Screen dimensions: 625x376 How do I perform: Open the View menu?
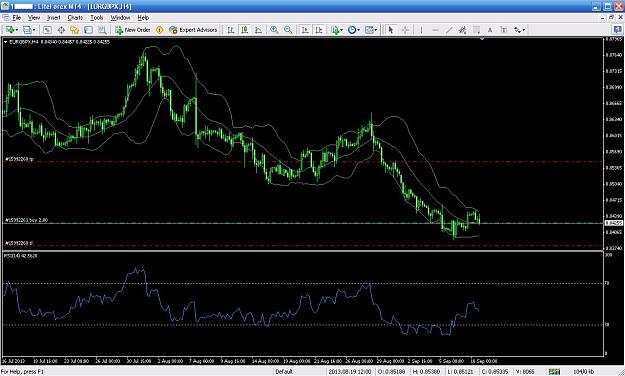pos(34,18)
